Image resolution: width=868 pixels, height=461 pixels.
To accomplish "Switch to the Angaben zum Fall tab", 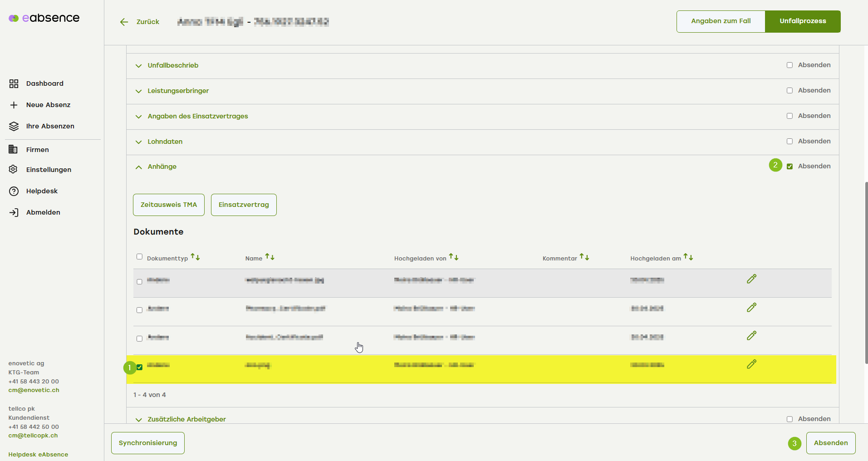I will pos(721,21).
